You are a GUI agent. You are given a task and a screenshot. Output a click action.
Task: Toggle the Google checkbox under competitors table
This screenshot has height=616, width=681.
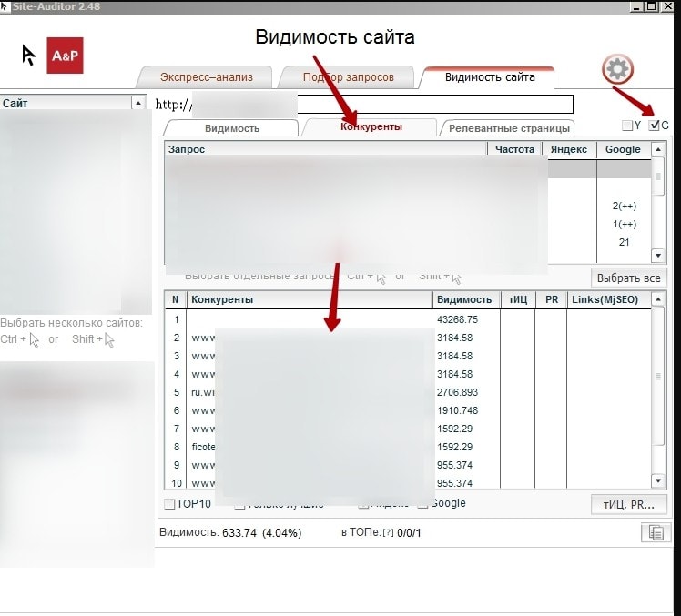point(422,504)
